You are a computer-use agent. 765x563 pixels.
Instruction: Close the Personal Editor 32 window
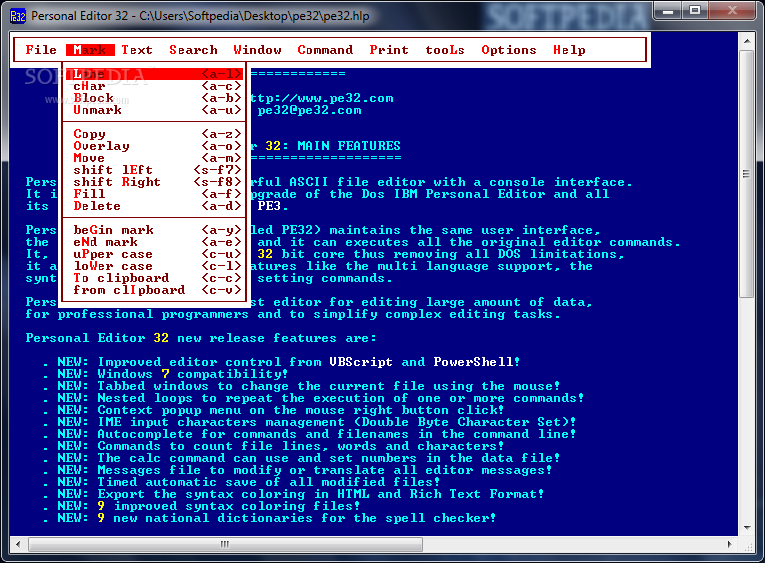click(x=732, y=11)
